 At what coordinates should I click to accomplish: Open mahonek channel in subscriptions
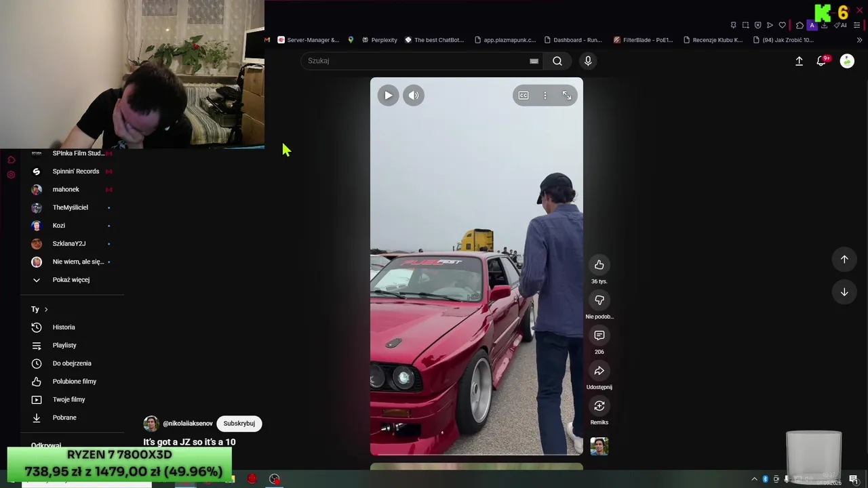coord(72,190)
